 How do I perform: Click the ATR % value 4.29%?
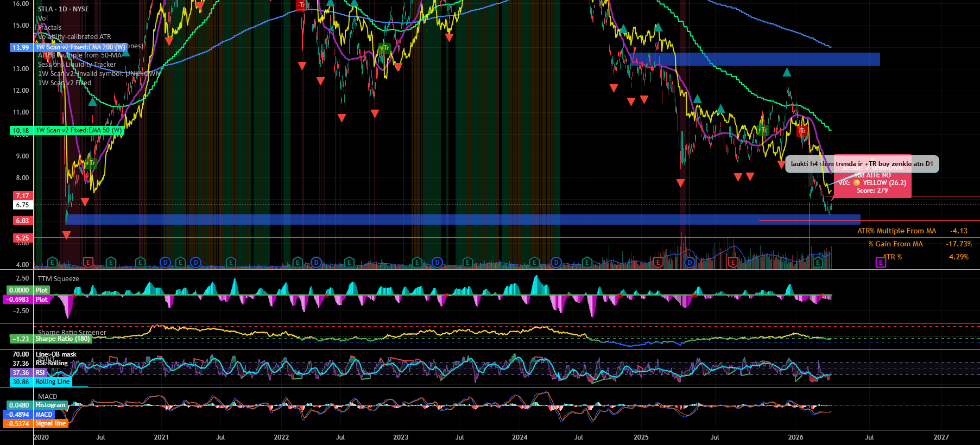point(959,257)
